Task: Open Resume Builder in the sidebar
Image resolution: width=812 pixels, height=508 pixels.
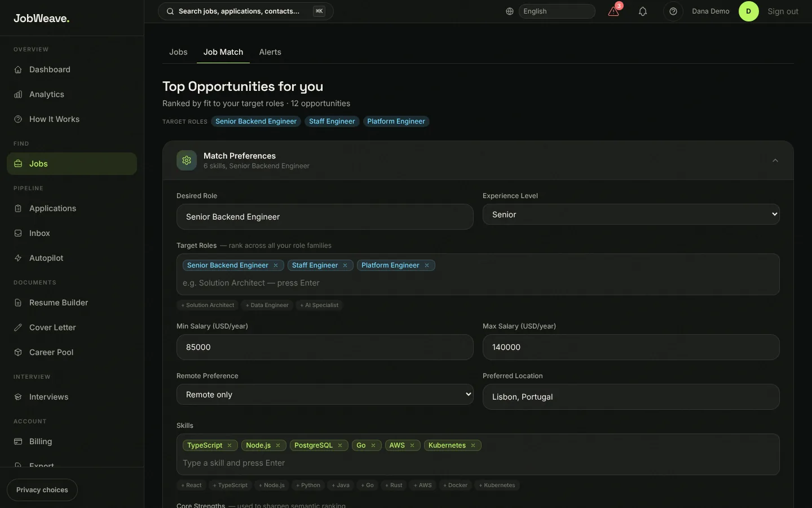Action: click(x=72, y=303)
